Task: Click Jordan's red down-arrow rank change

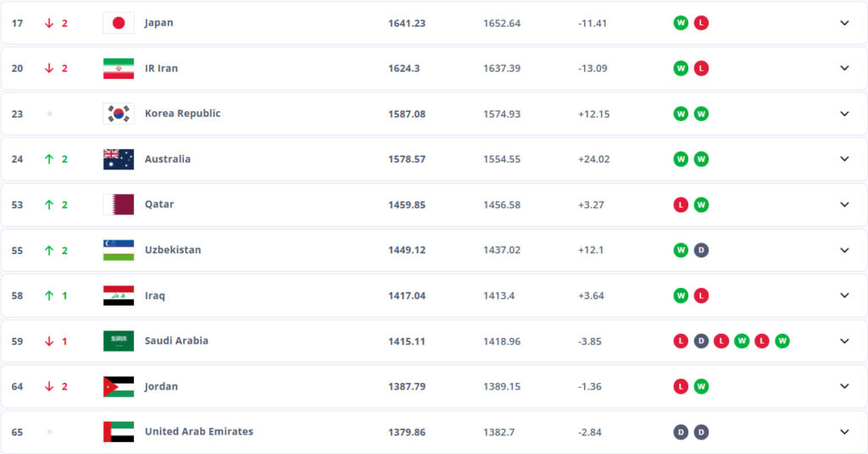Action: pyautogui.click(x=56, y=386)
